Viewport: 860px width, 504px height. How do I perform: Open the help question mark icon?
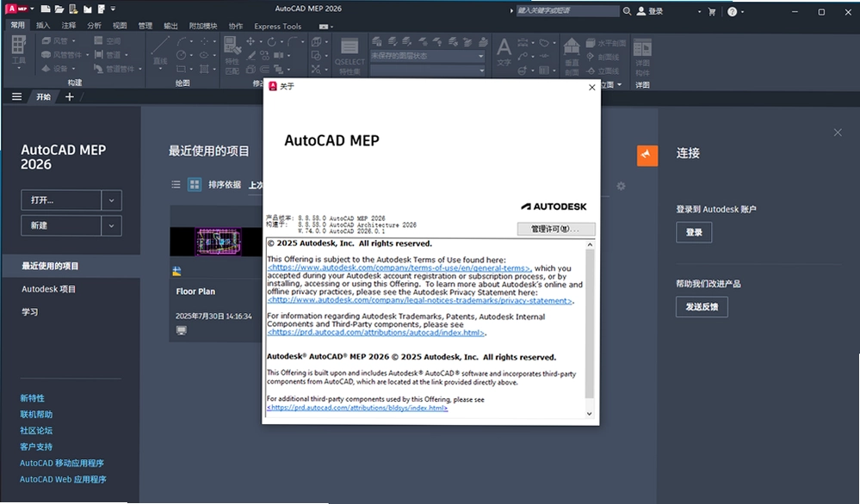pyautogui.click(x=733, y=11)
